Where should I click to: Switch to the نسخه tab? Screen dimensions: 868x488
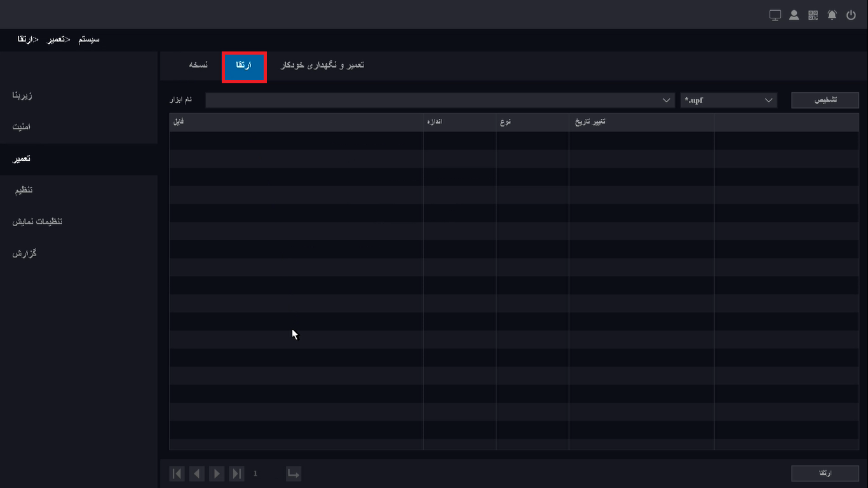(198, 65)
